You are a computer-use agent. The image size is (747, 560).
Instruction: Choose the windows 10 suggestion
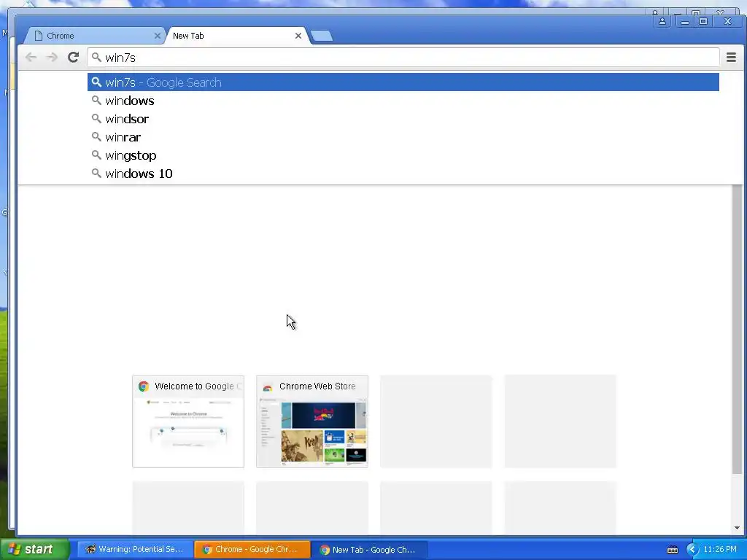click(403, 174)
